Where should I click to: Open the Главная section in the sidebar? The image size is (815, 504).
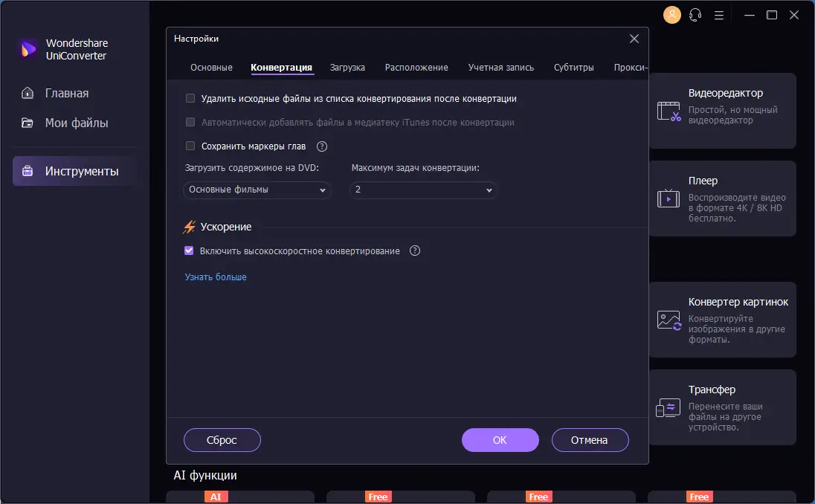pyautogui.click(x=68, y=93)
